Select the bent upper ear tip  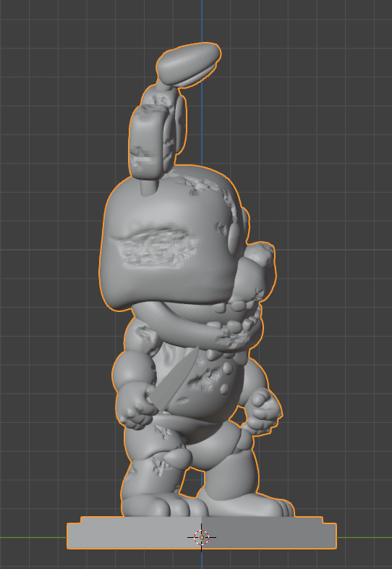pyautogui.click(x=189, y=64)
